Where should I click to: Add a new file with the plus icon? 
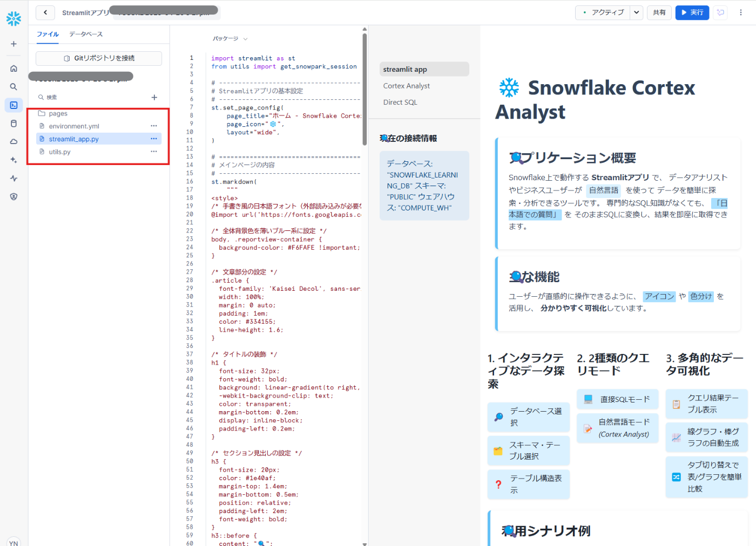point(154,98)
